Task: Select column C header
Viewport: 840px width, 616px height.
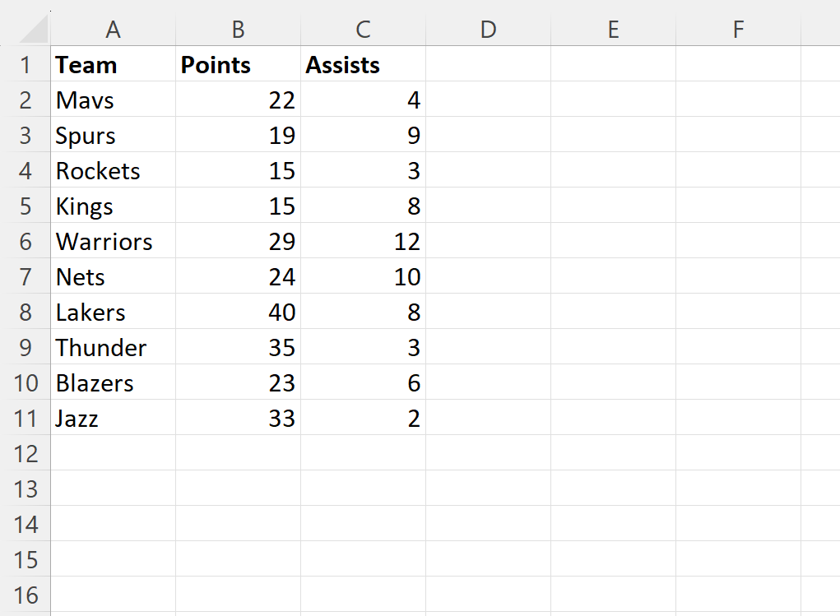Action: (x=363, y=30)
